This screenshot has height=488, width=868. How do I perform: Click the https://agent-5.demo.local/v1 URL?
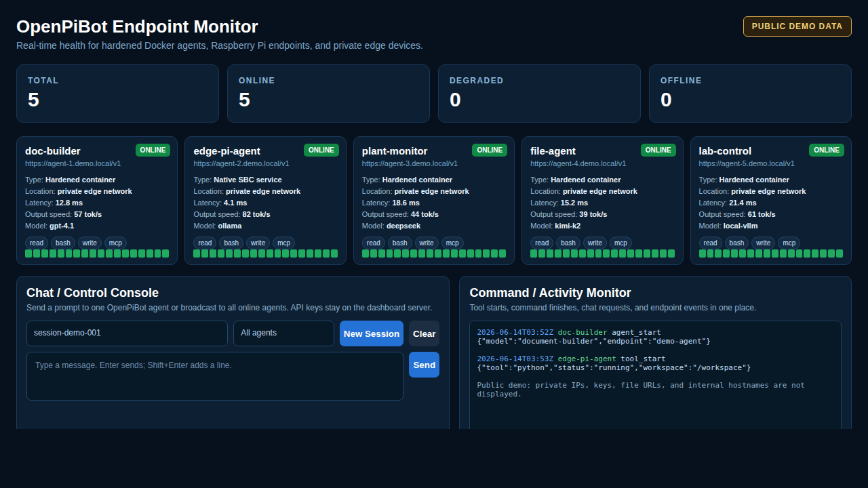[747, 163]
